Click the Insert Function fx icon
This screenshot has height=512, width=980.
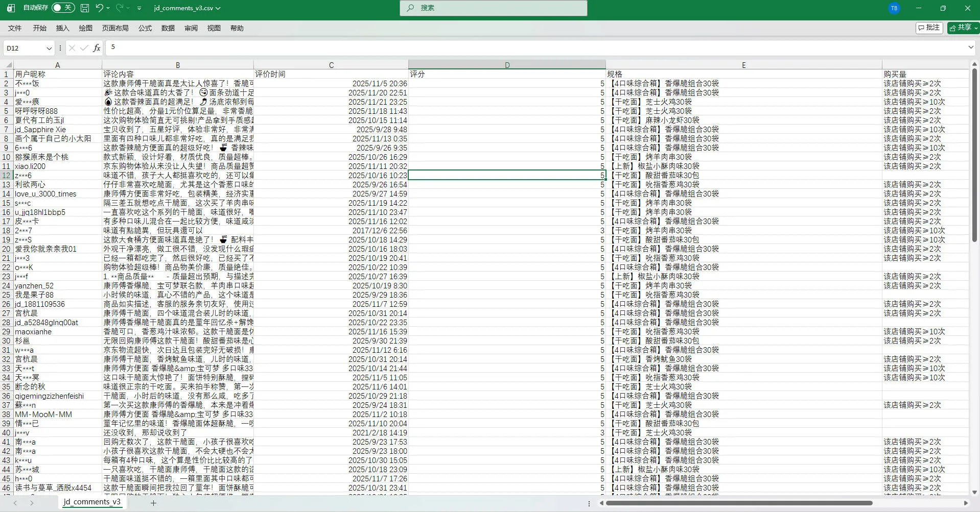[x=97, y=48]
